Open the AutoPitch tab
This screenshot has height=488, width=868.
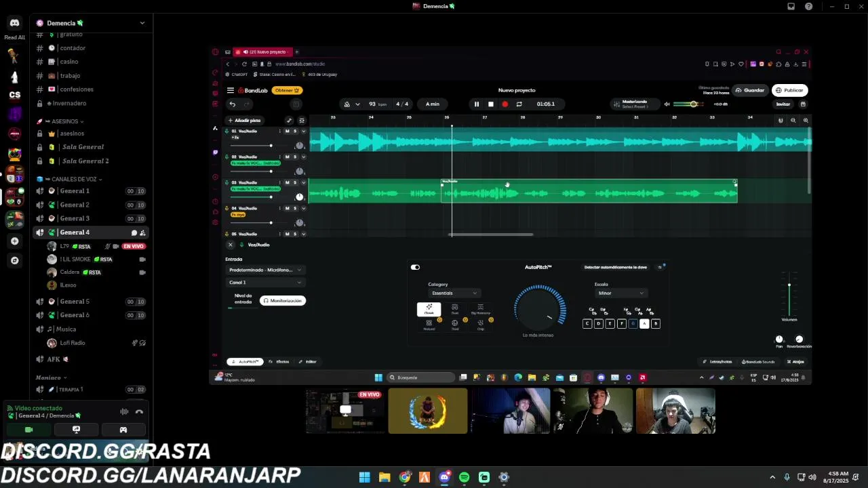(245, 362)
